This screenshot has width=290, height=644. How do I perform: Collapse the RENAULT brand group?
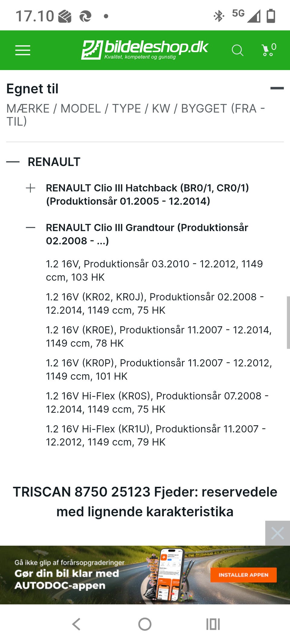(13, 162)
